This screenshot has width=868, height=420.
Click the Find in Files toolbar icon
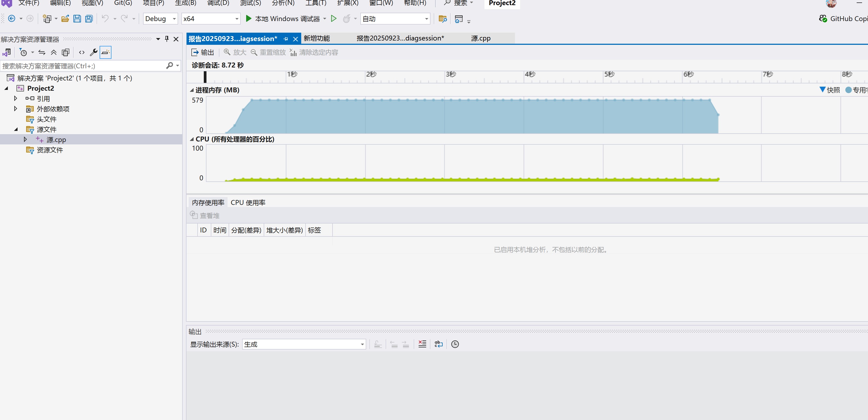click(x=443, y=19)
